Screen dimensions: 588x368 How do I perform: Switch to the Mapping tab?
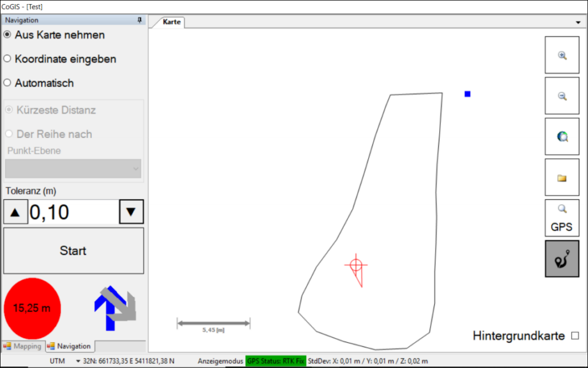[23, 346]
